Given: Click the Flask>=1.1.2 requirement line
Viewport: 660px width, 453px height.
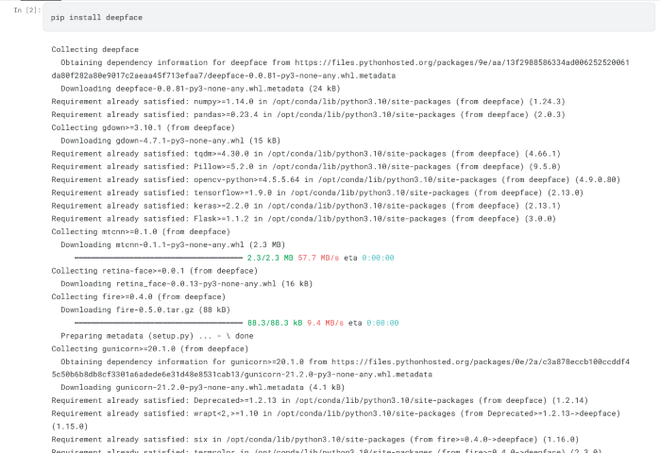Looking at the screenshot, I should (303, 219).
